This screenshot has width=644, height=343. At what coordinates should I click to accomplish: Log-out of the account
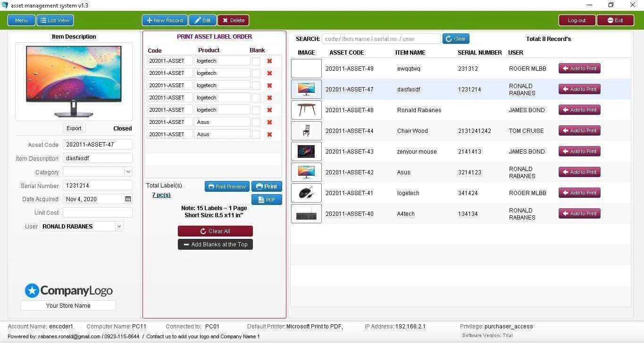pos(577,20)
